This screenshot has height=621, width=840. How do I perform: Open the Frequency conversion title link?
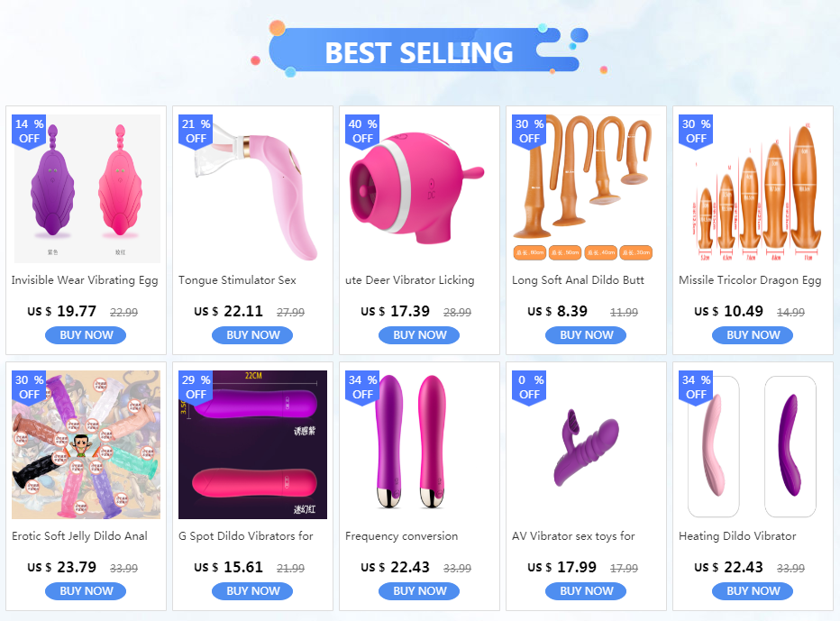tap(401, 536)
